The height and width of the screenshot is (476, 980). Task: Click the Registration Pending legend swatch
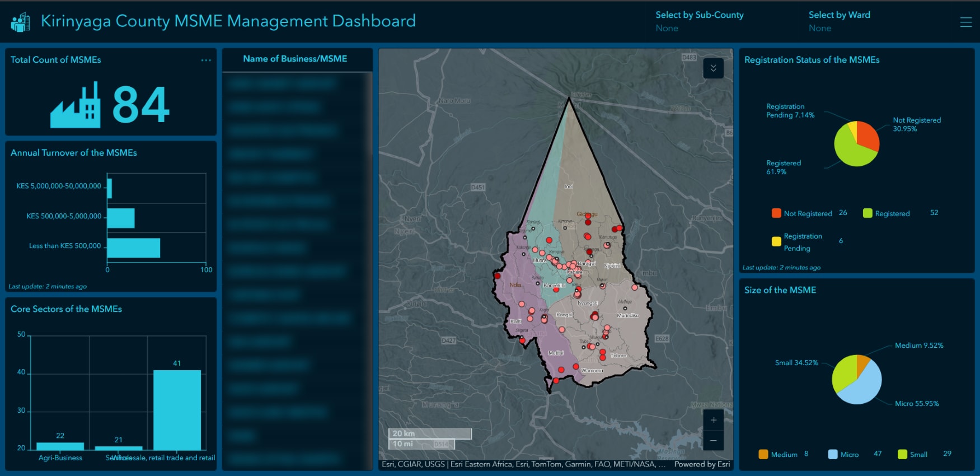tap(776, 241)
